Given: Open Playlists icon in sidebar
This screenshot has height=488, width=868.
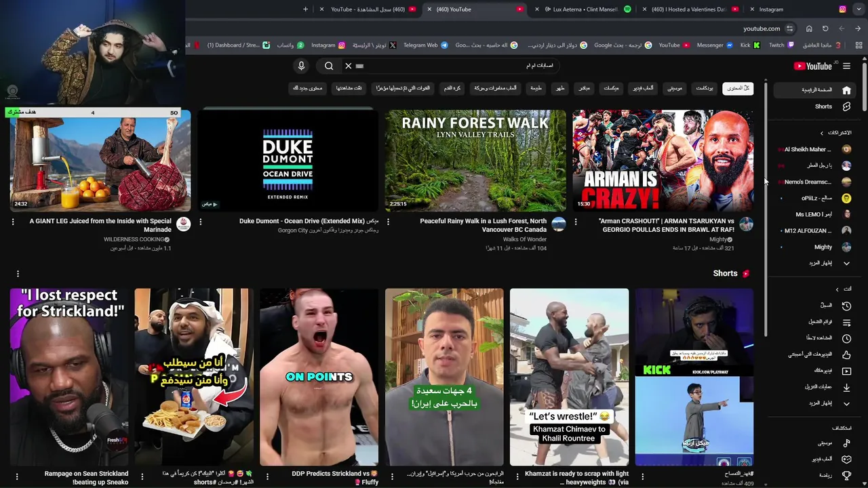Looking at the screenshot, I should tap(846, 322).
